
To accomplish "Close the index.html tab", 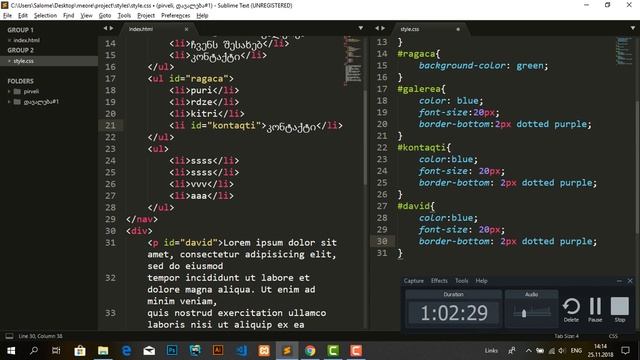I will coord(187,29).
